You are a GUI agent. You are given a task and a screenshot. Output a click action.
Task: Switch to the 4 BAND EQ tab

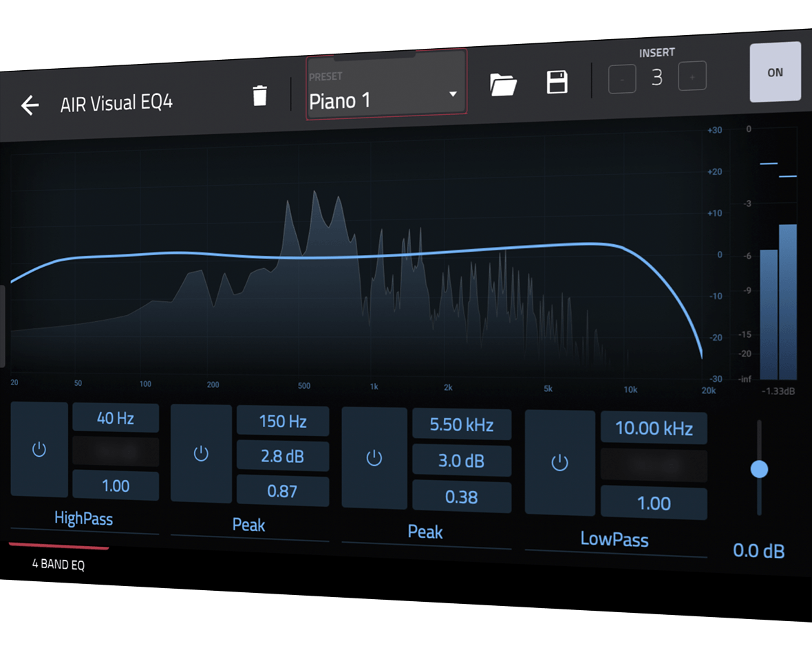click(58, 565)
